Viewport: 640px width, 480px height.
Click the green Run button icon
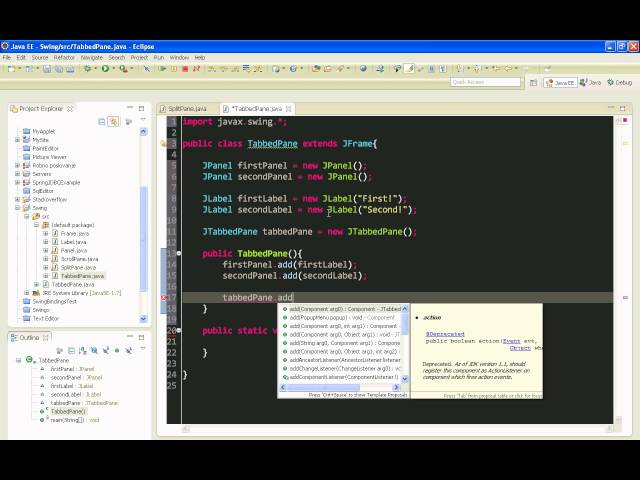click(x=105, y=69)
